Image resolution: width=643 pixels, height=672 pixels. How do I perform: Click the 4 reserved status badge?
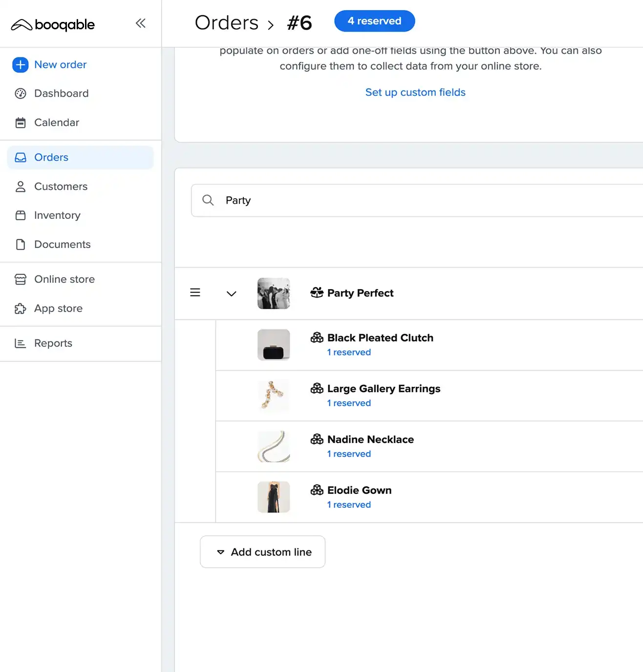(x=374, y=21)
